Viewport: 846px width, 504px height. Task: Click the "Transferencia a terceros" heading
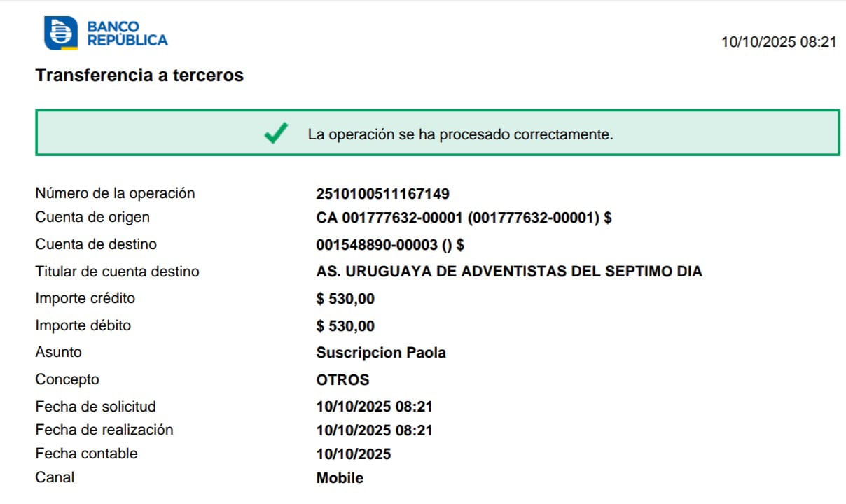139,76
